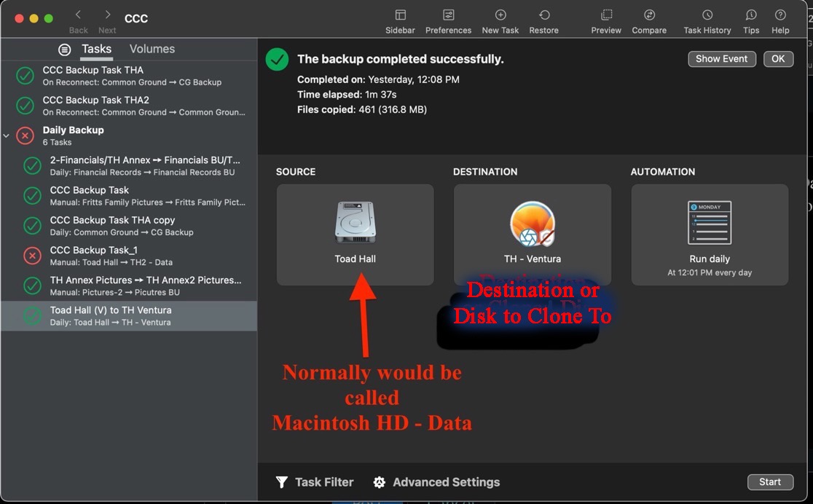Click the status icon of TH Annex Pictures task
The width and height of the screenshot is (813, 504).
tap(32, 286)
